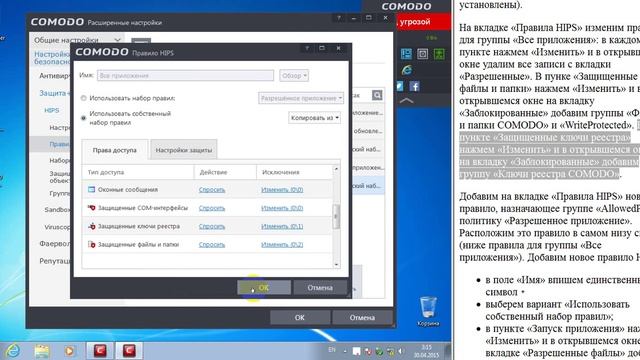Click the protected files and folders icon
Viewport: 640px width, 360px height.
point(91,244)
